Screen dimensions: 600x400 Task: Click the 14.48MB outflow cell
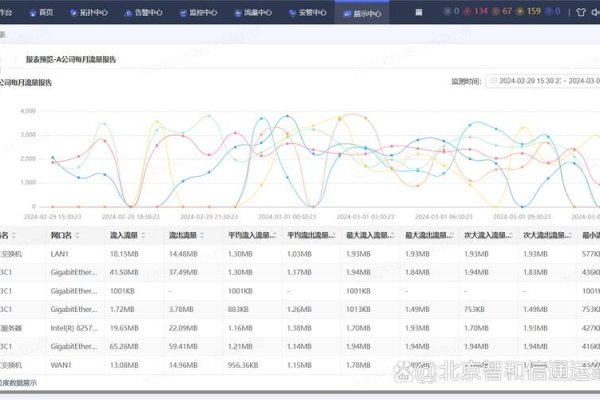point(183,254)
